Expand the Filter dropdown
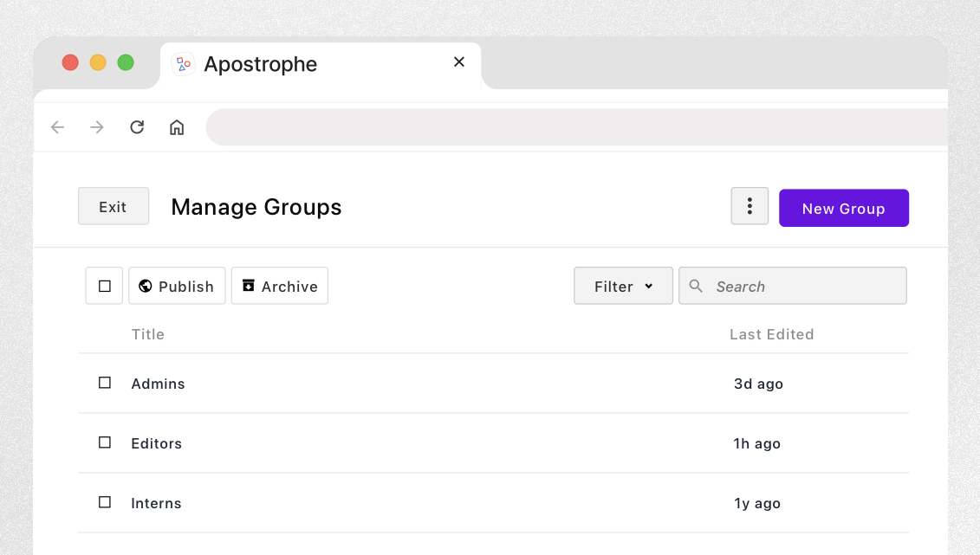 [623, 286]
